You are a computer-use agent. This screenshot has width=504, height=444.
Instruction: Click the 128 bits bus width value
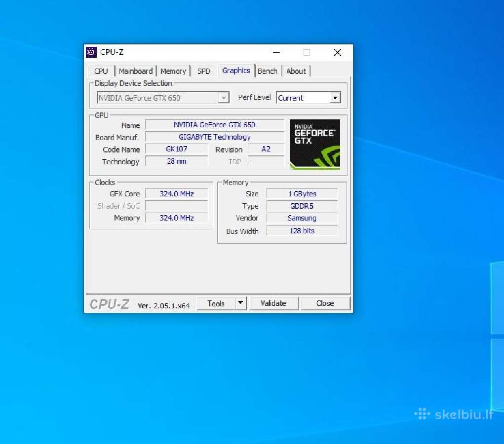pyautogui.click(x=302, y=231)
